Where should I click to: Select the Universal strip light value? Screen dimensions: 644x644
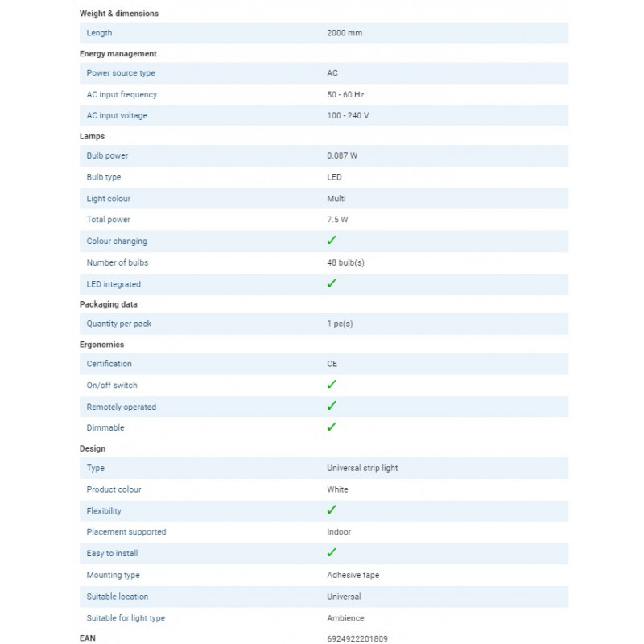[362, 468]
